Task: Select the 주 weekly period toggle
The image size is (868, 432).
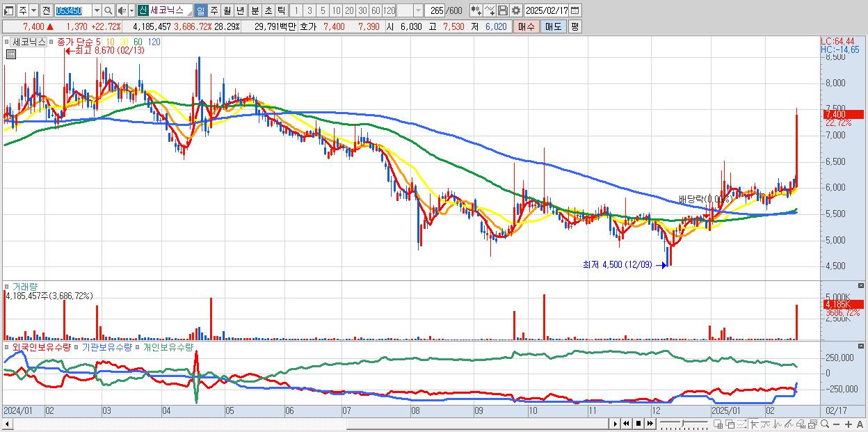Action: 214,10
